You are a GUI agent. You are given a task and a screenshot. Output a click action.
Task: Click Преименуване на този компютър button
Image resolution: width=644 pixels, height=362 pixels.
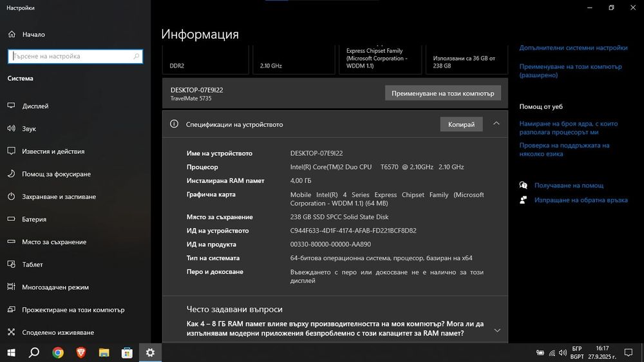(443, 93)
